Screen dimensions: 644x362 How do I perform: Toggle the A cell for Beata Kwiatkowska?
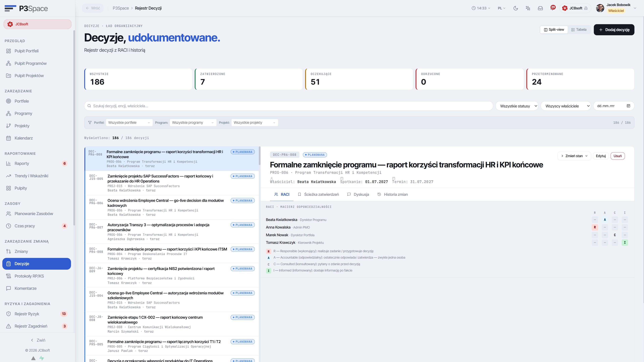pyautogui.click(x=605, y=220)
